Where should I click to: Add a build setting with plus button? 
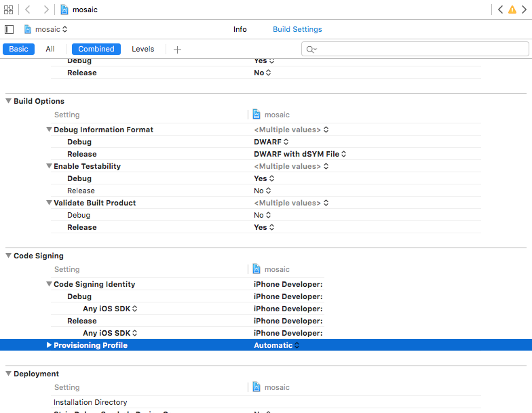point(177,50)
